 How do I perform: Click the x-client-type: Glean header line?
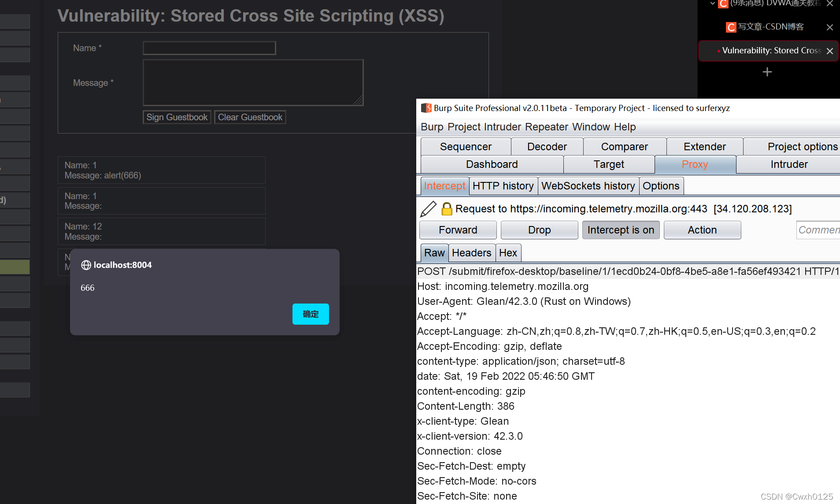(463, 421)
